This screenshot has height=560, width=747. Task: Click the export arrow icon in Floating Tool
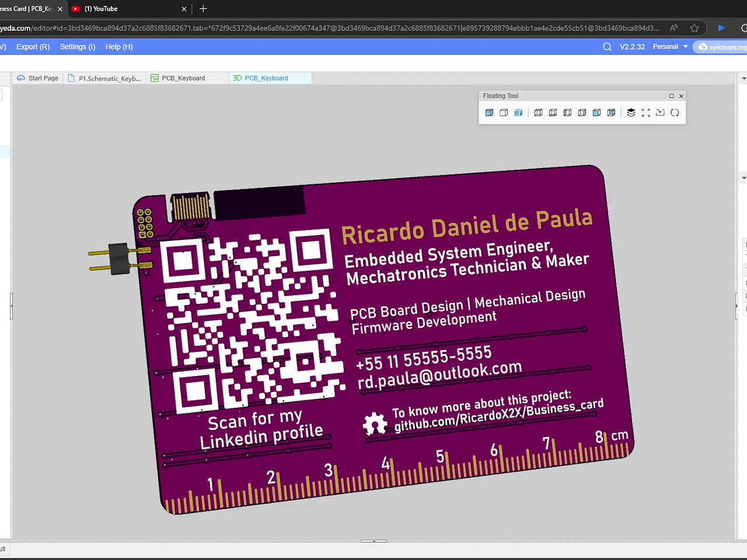pyautogui.click(x=660, y=113)
